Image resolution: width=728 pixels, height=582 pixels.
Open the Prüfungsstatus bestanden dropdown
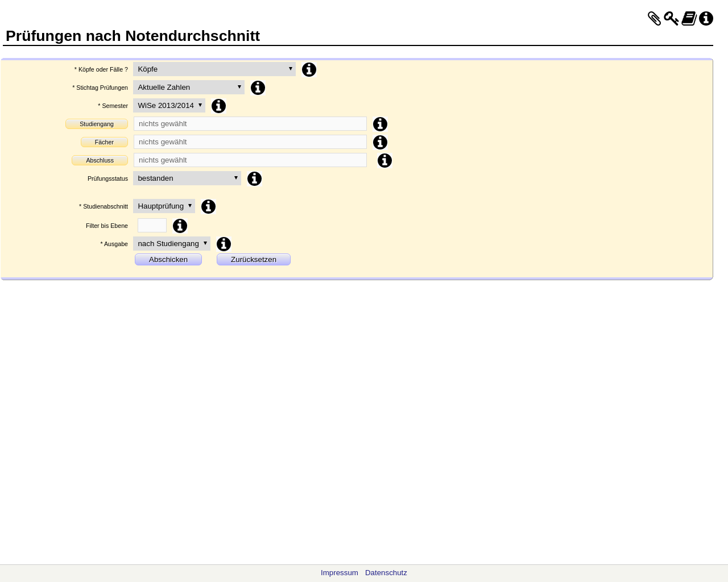pos(187,178)
